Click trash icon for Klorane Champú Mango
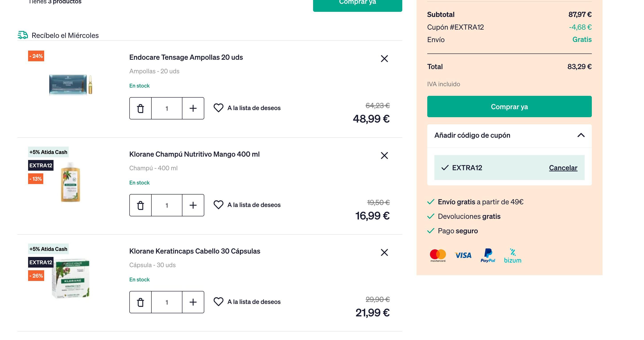This screenshot has height=340, width=644. click(140, 205)
